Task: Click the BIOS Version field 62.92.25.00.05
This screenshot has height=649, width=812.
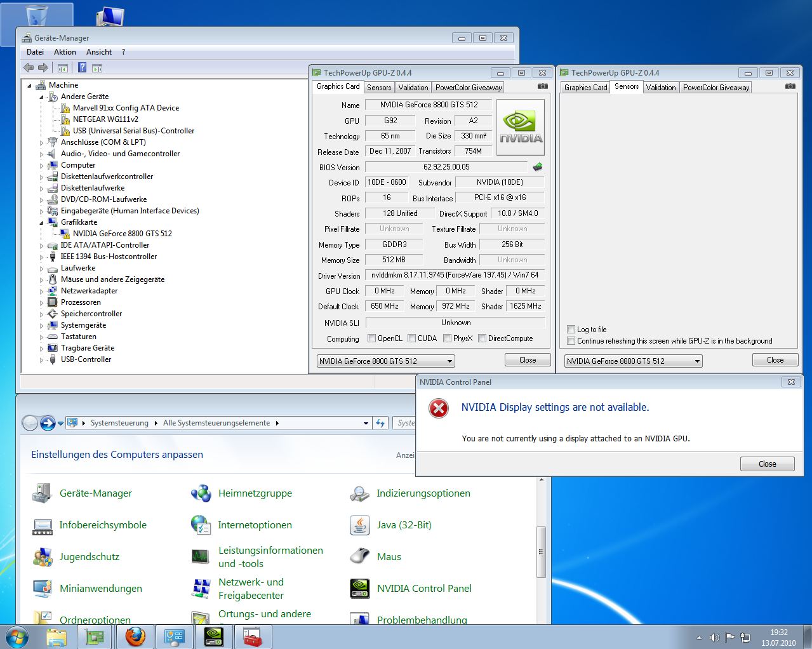Action: [x=446, y=167]
